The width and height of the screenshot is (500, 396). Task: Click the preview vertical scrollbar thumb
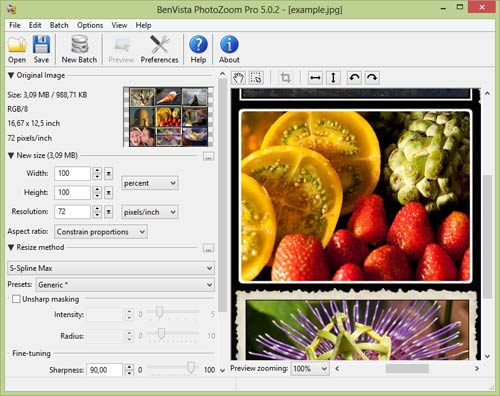click(x=487, y=236)
